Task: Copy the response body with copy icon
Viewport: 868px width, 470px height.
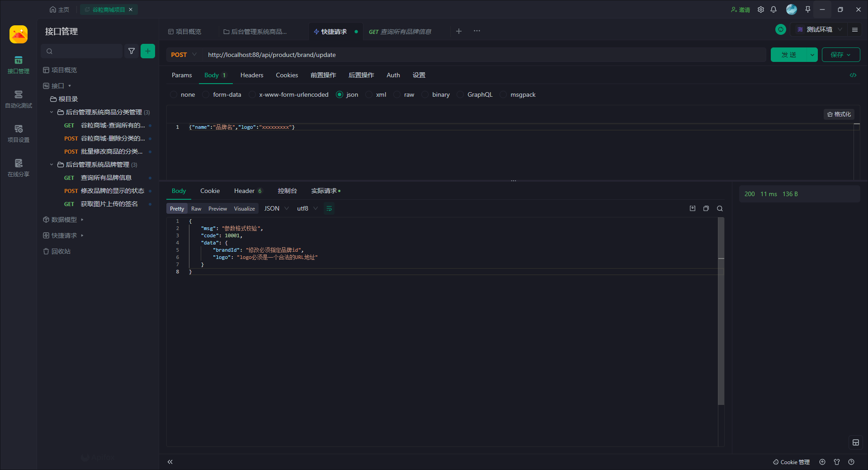Action: [x=706, y=208]
